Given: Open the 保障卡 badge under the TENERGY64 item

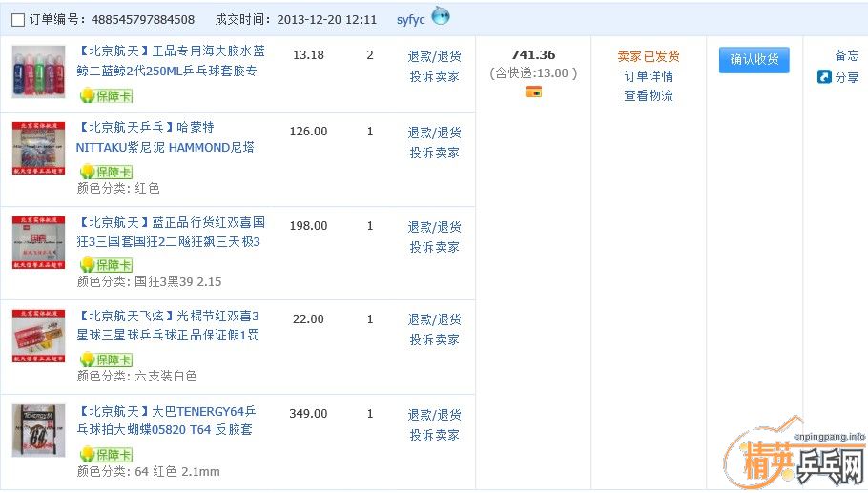Looking at the screenshot, I should (106, 455).
